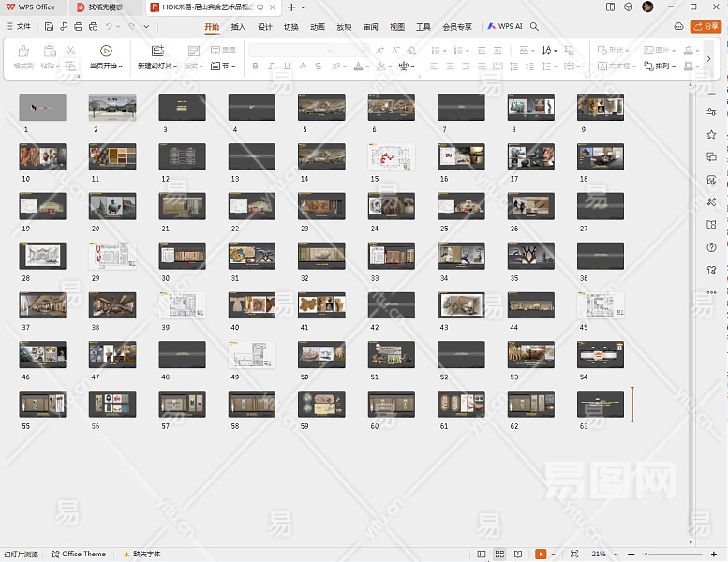The width and height of the screenshot is (728, 562).
Task: Toggle the slide sorter view button
Action: [499, 555]
